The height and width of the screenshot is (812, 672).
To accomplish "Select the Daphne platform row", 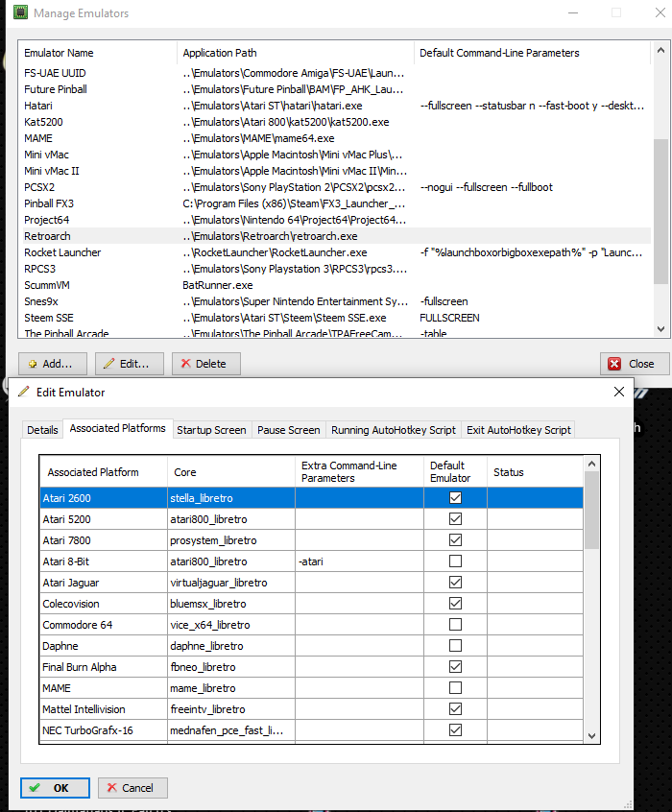I will point(311,646).
